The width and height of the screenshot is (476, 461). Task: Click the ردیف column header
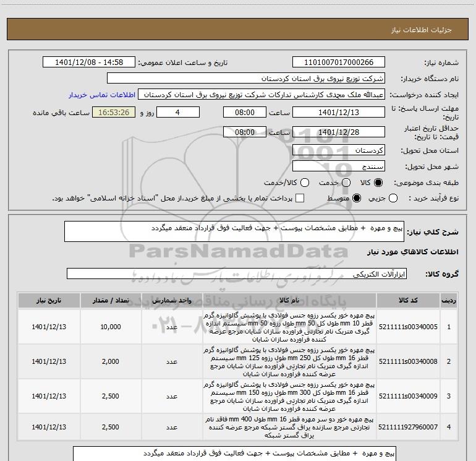tap(449, 301)
